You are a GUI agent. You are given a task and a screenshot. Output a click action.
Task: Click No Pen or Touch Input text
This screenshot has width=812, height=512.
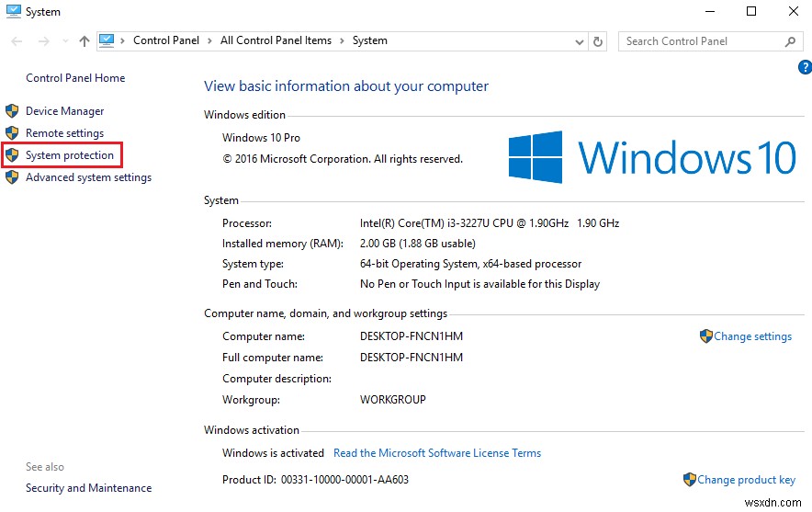[479, 284]
